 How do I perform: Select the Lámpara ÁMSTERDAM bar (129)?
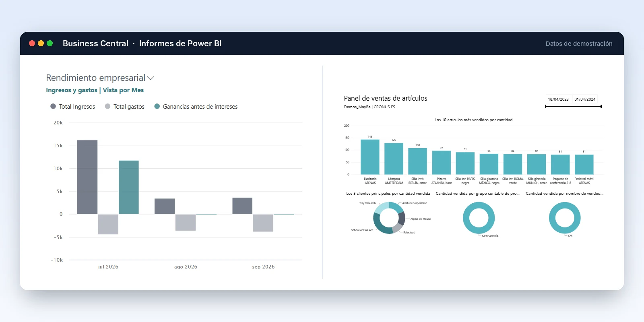pos(394,159)
